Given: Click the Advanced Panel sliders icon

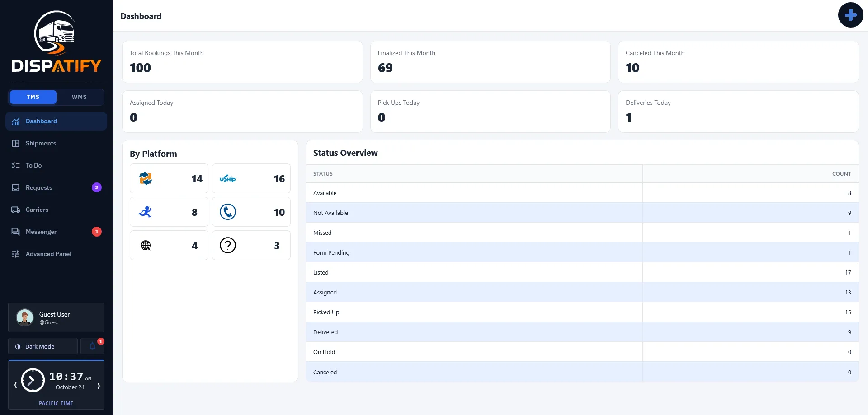Looking at the screenshot, I should [x=16, y=254].
